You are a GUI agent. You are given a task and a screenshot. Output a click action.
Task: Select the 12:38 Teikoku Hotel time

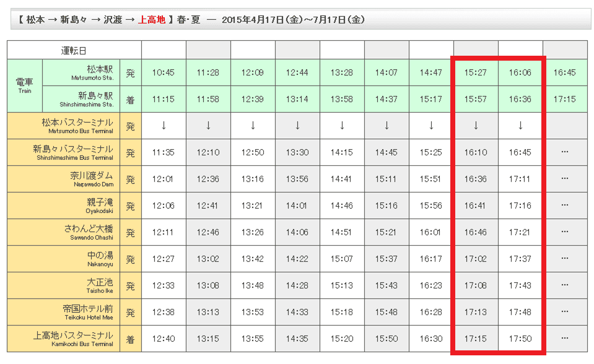click(164, 312)
